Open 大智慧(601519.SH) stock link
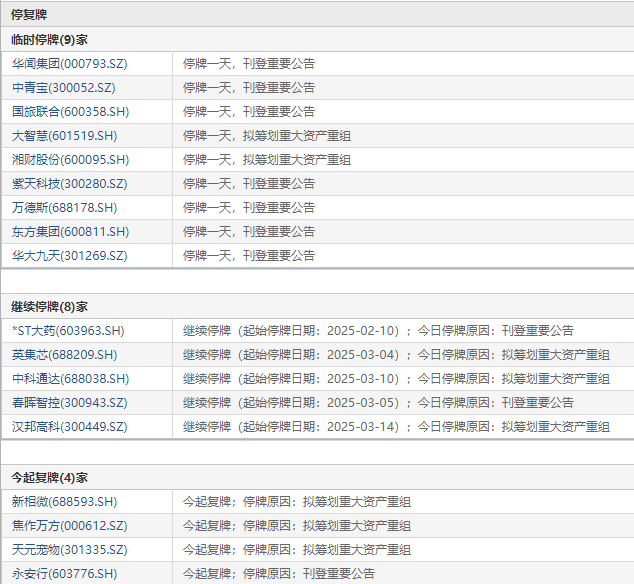The width and height of the screenshot is (634, 584). point(64,135)
